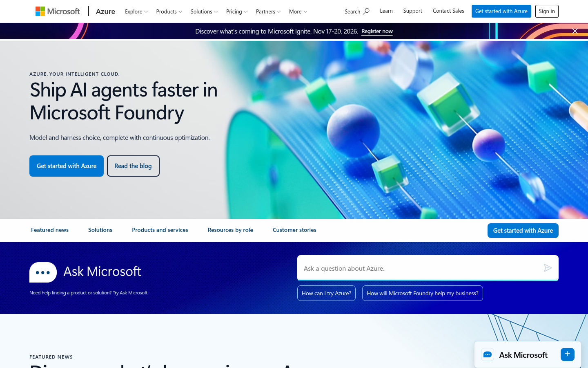Follow the Register now link in banner
The height and width of the screenshot is (368, 588).
[377, 31]
